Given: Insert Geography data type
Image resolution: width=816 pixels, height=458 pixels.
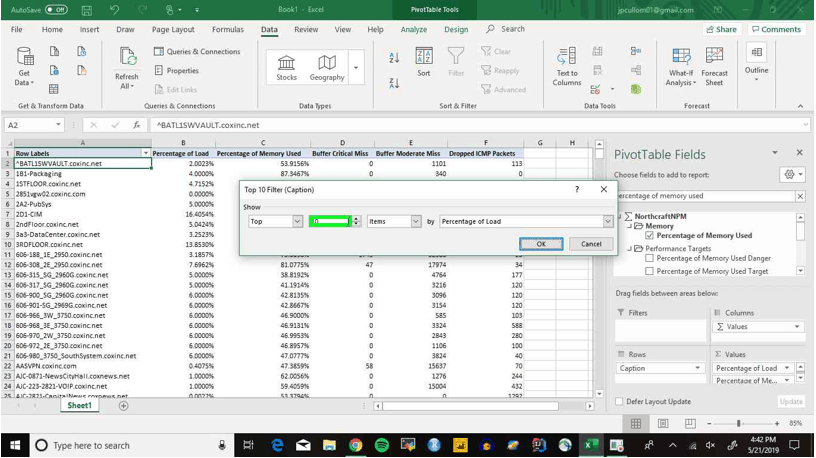Looking at the screenshot, I should coord(327,67).
